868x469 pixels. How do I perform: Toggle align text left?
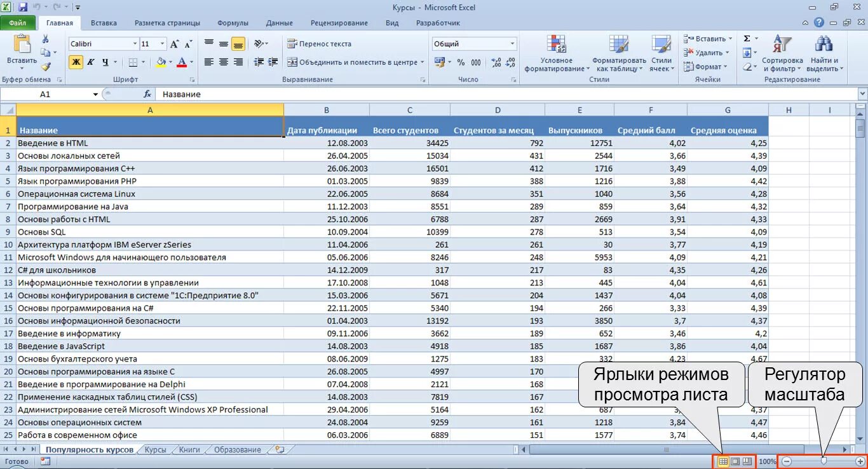pyautogui.click(x=208, y=62)
